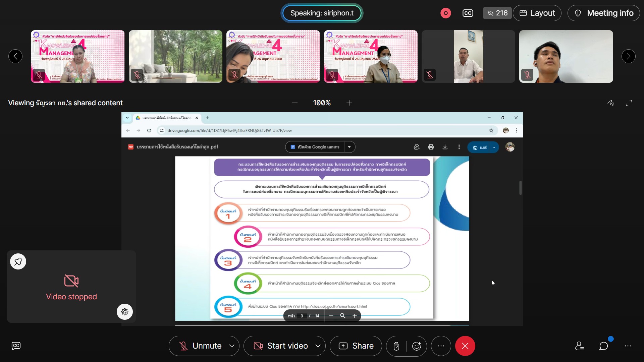
Task: Open Meeting info
Action: (603, 13)
